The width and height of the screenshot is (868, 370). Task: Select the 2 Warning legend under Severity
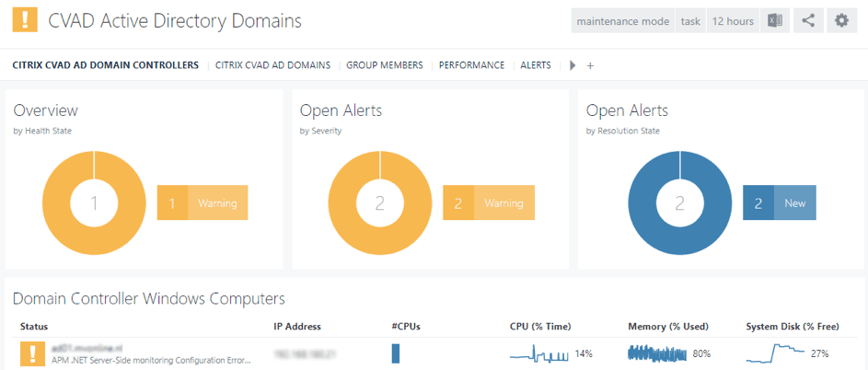[x=489, y=203]
